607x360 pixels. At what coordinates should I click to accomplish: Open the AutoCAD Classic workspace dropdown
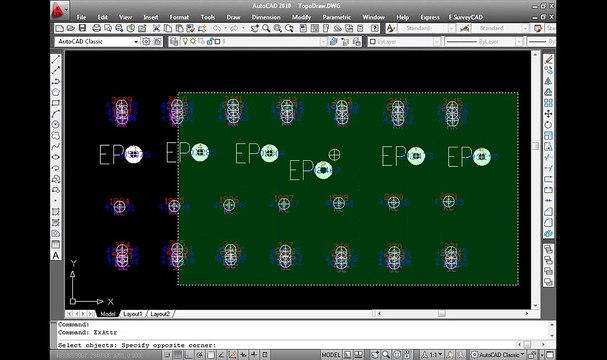point(136,41)
